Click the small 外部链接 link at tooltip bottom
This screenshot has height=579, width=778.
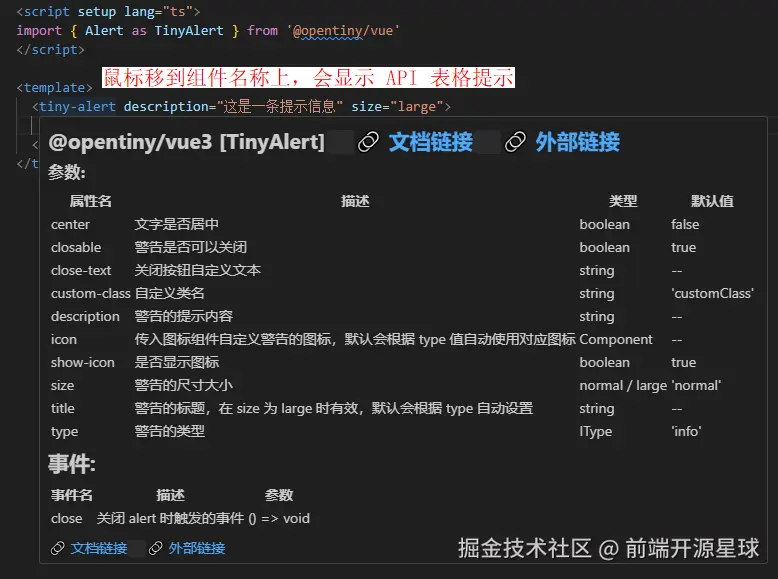(197, 548)
